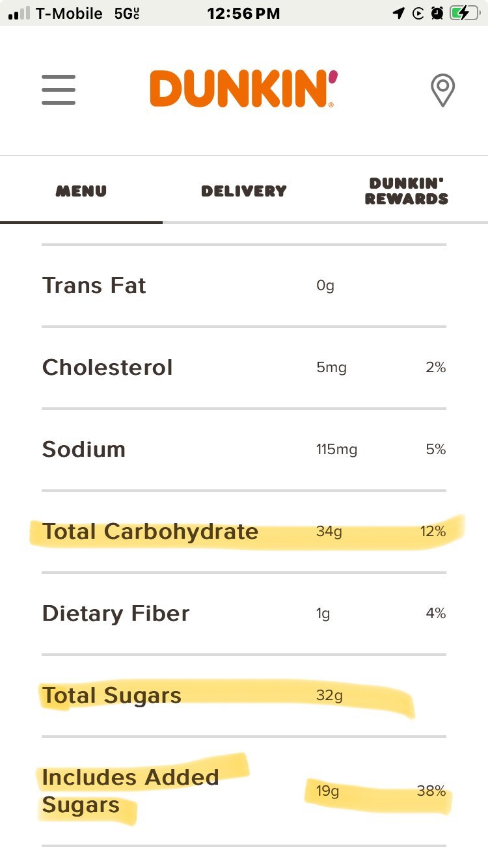Tap the T-Mobile carrier label
Screen dimensions: 488x868
(x=69, y=14)
